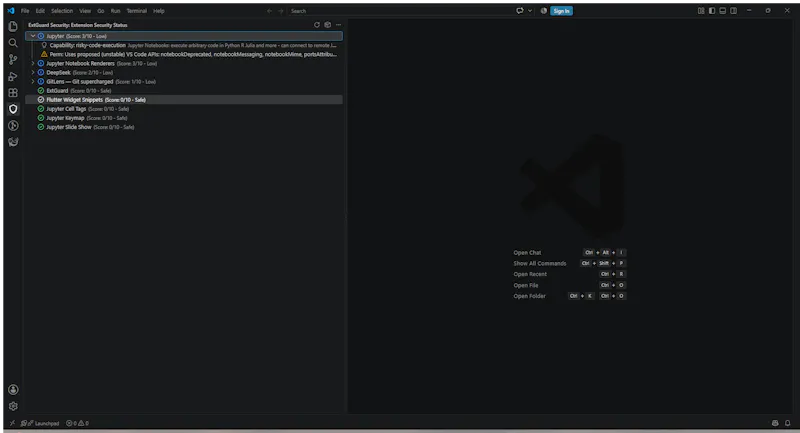Click the round status icon beside Sign In

[544, 11]
